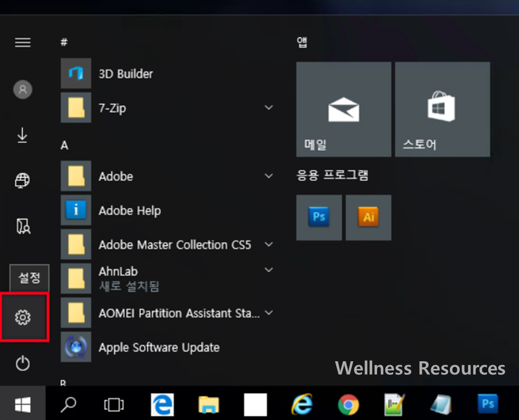Open File Explorer from taskbar
Image resolution: width=519 pixels, height=420 pixels.
(x=209, y=405)
